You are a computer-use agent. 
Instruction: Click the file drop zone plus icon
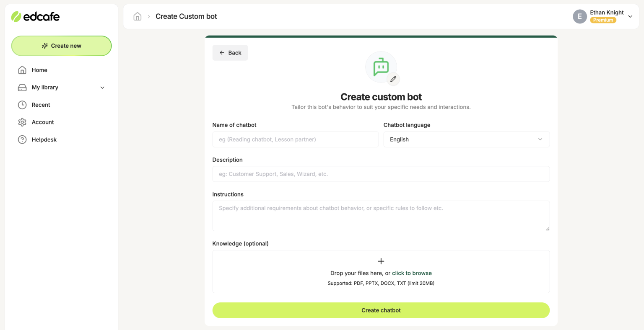(x=381, y=261)
